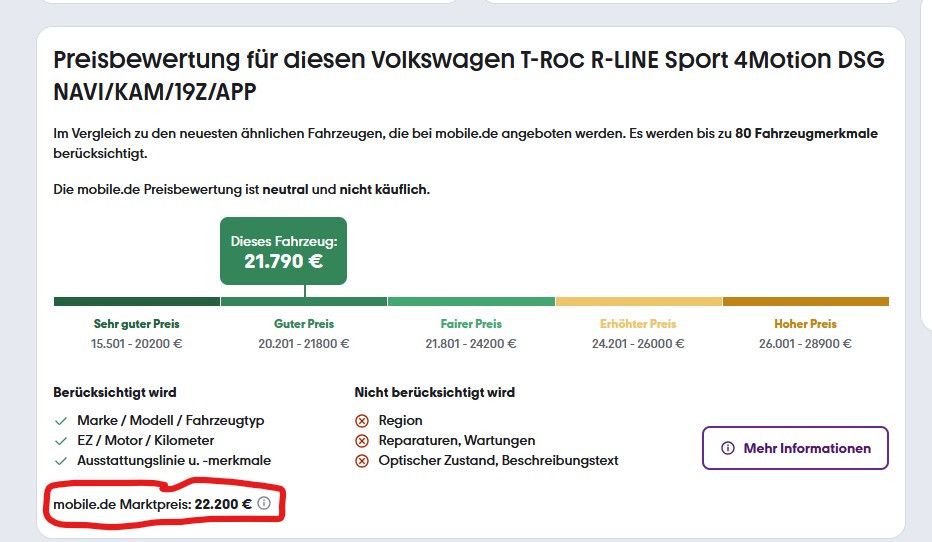Select the Hoher Preis label
932x542 pixels.
pyautogui.click(x=805, y=324)
